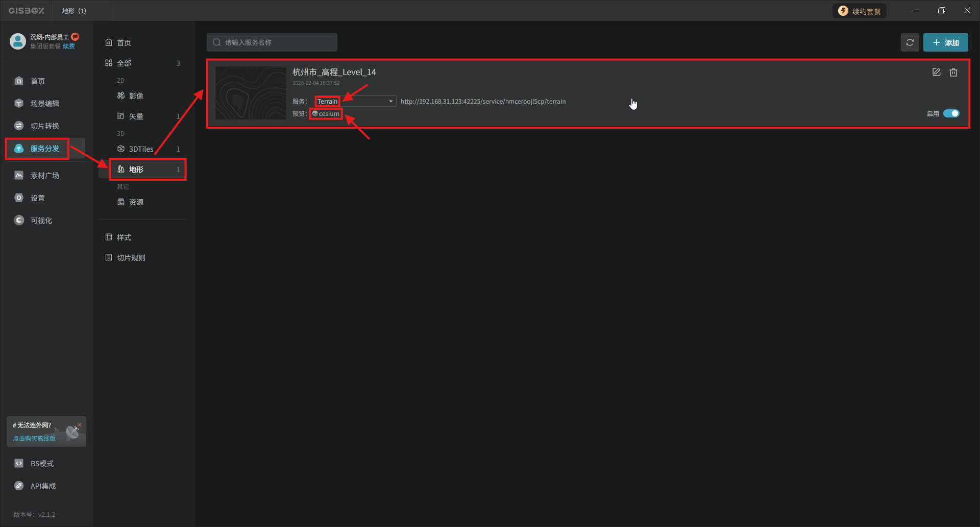Open 素材广场 in the left sidebar
Viewport: 980px width, 527px height.
coord(44,176)
